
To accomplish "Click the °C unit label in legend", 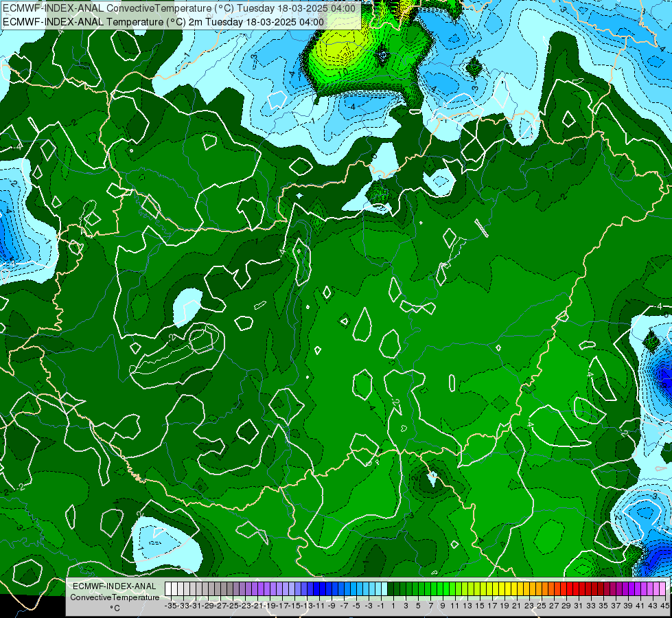I will 115,608.
